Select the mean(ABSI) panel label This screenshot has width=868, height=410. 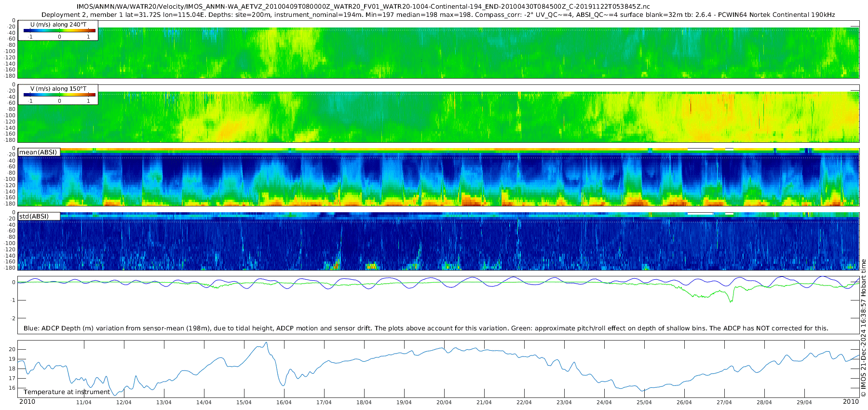coord(38,152)
